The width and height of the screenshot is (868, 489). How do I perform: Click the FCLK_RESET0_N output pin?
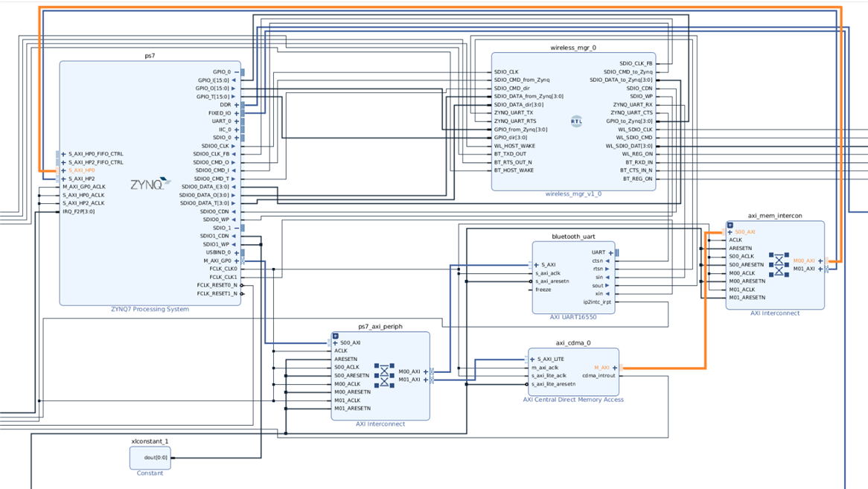[241, 285]
